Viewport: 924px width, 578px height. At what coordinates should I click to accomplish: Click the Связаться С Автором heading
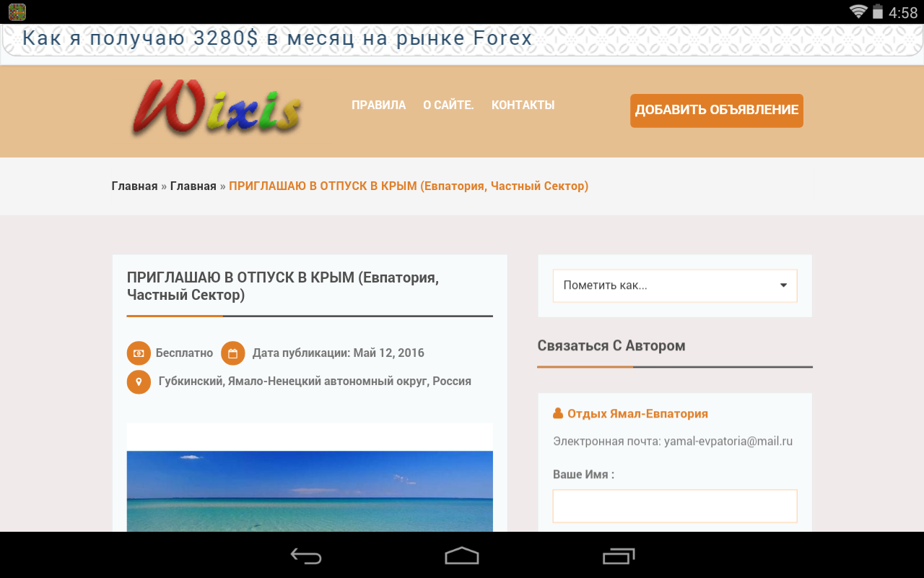pyautogui.click(x=611, y=345)
